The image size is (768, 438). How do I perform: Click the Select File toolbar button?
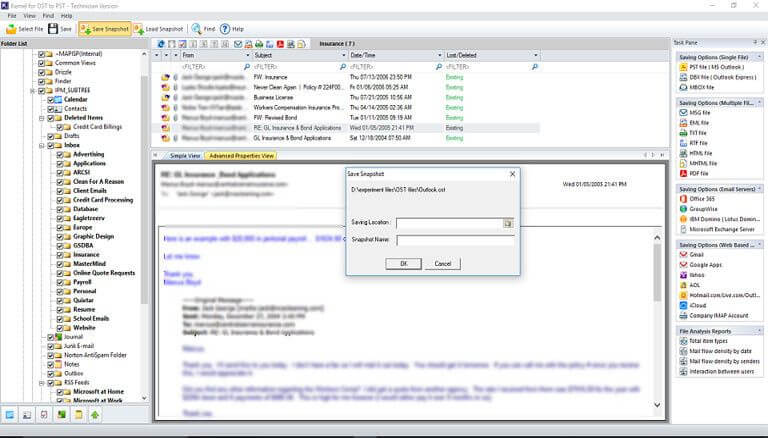coord(24,29)
